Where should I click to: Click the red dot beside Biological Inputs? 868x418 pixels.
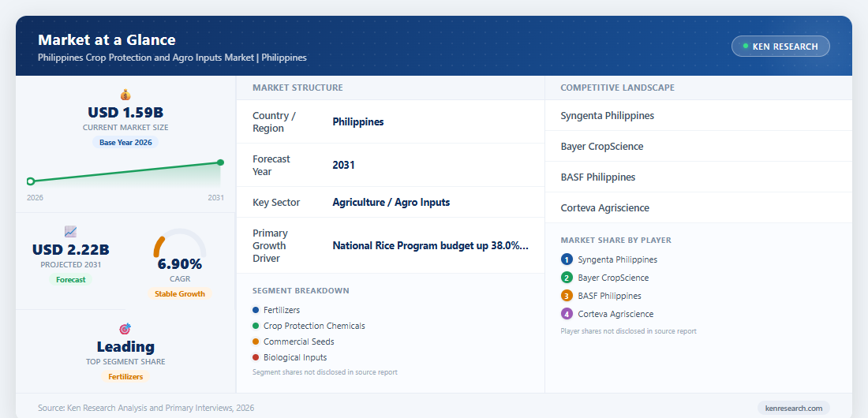(x=255, y=357)
